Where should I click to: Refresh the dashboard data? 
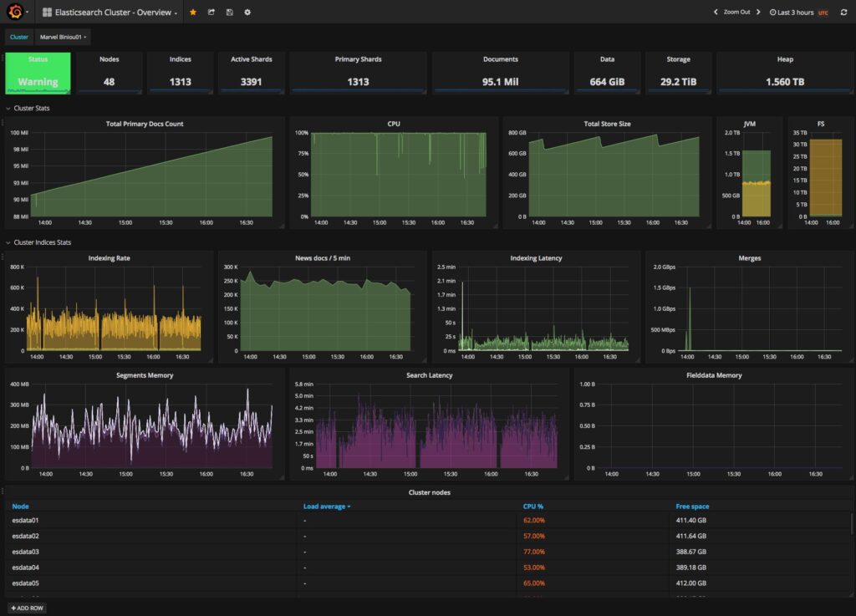click(843, 12)
